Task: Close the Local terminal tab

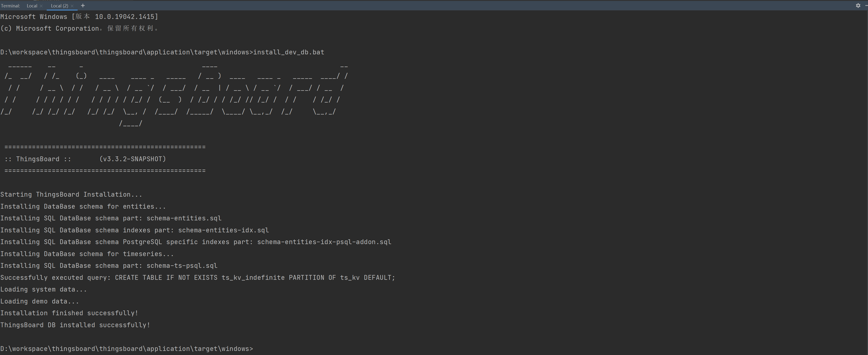Action: tap(41, 6)
